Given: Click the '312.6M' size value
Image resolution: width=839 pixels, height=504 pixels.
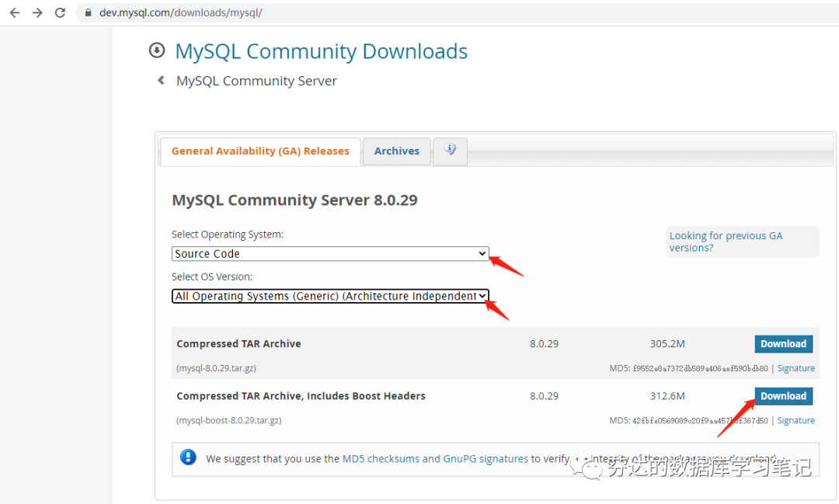Looking at the screenshot, I should pos(667,396).
